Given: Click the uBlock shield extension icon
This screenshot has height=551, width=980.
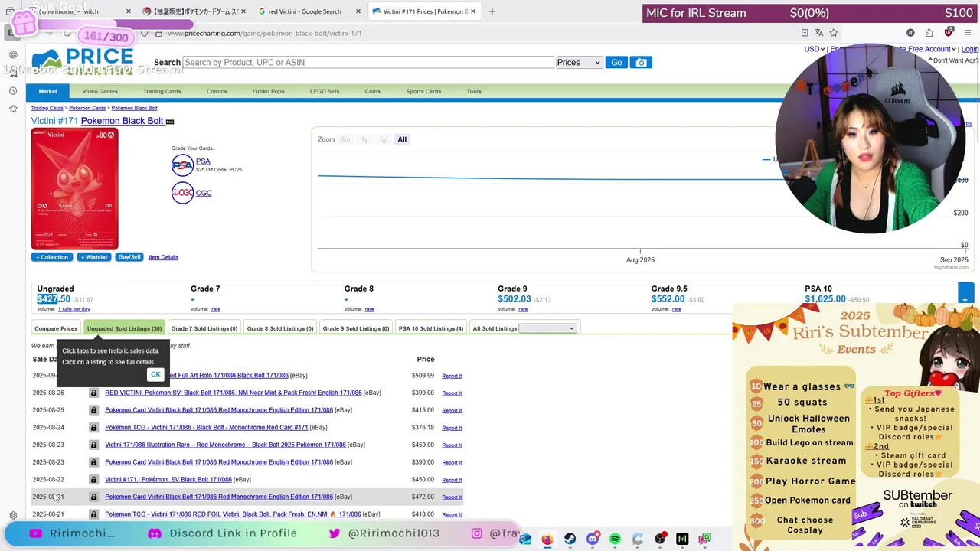Looking at the screenshot, I should pos(949,33).
